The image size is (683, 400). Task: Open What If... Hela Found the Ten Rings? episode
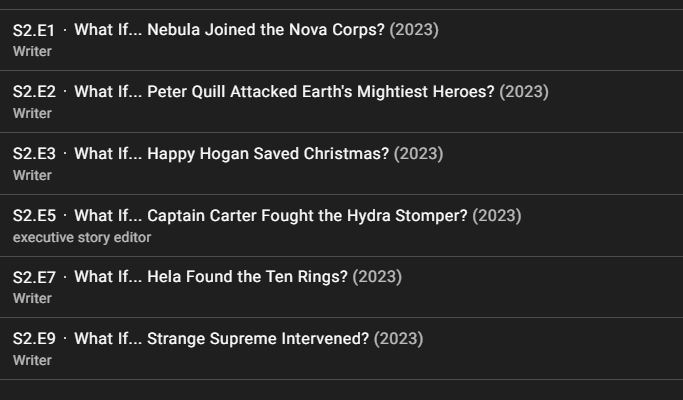click(x=211, y=277)
